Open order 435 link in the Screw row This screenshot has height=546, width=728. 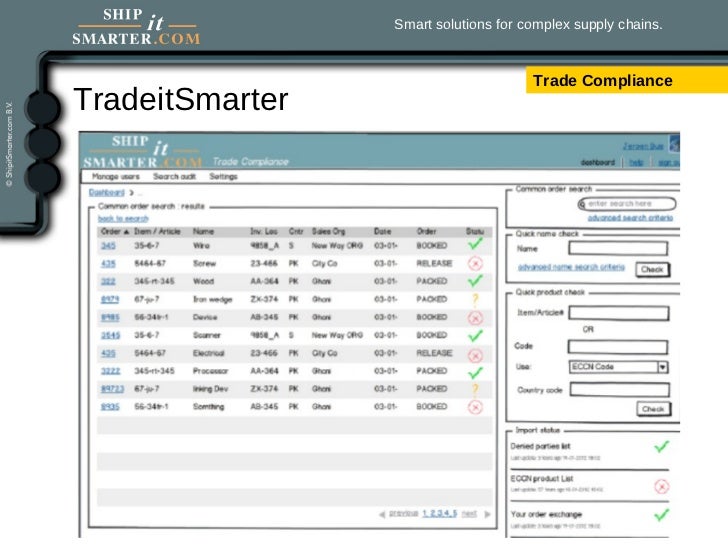108,263
